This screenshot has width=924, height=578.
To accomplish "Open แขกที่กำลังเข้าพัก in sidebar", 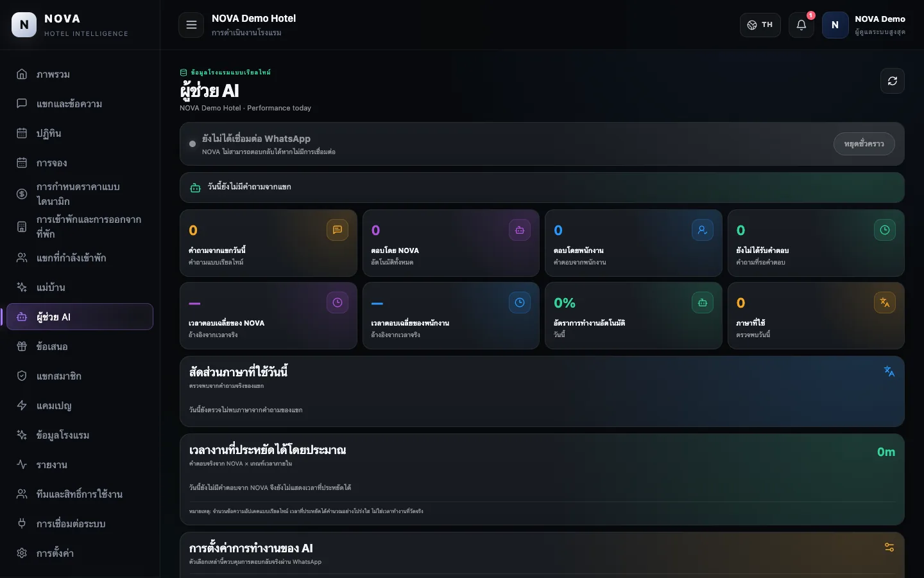I will pyautogui.click(x=80, y=258).
